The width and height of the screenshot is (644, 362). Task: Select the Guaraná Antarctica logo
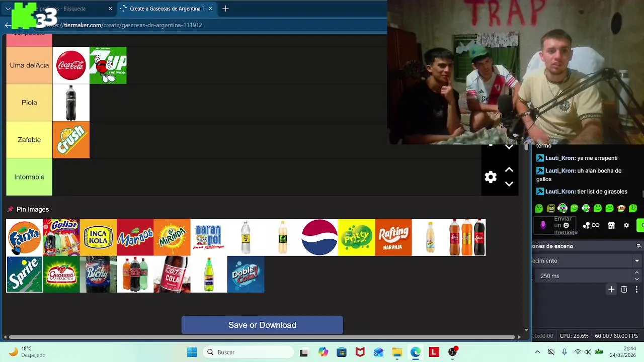pyautogui.click(x=61, y=275)
